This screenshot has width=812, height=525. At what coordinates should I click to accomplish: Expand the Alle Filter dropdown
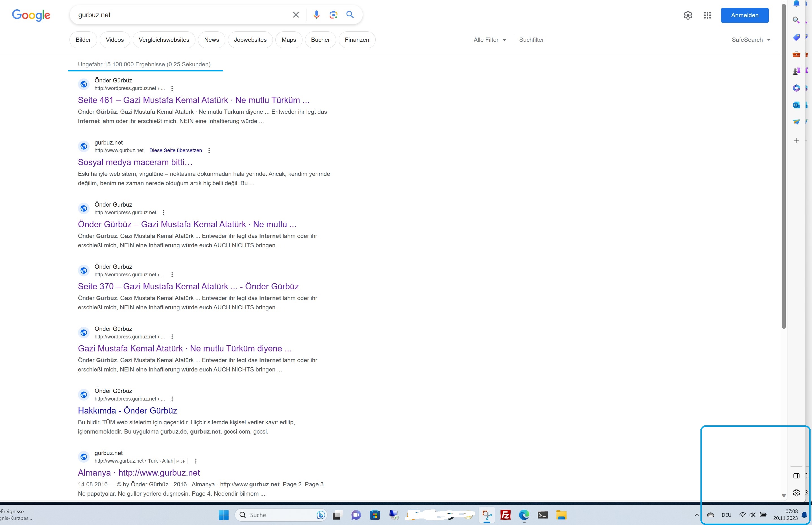[489, 40]
